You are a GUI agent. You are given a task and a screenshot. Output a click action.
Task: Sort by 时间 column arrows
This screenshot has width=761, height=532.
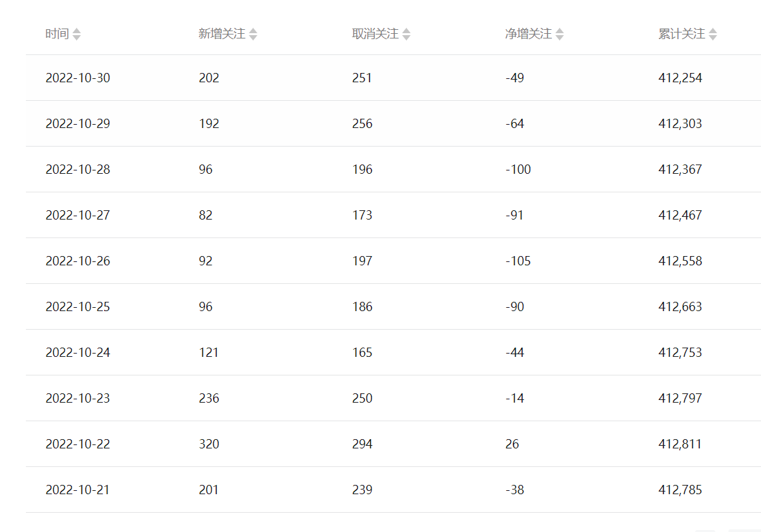pos(77,34)
